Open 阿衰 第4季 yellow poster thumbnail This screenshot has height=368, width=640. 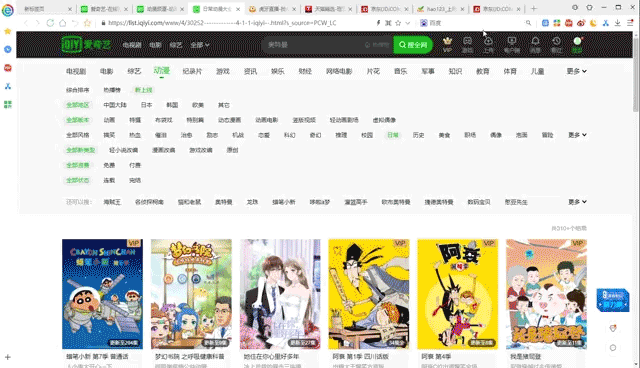pyautogui.click(x=458, y=294)
